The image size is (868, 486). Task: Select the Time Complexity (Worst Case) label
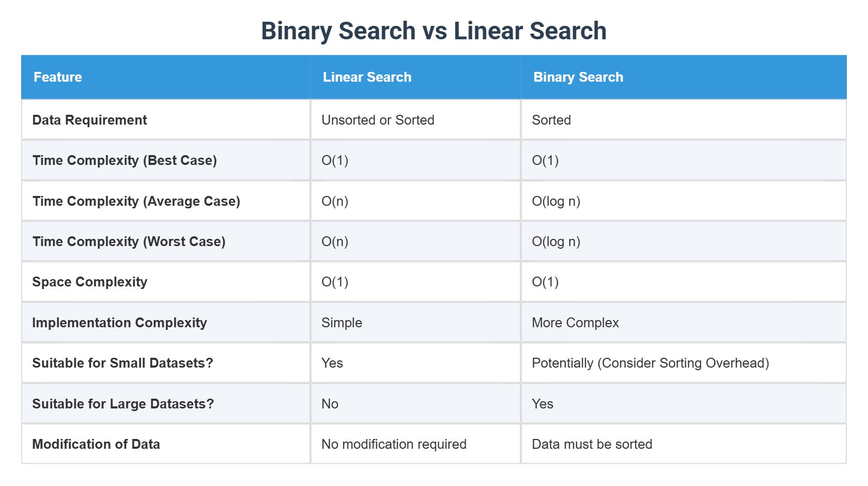[129, 241]
